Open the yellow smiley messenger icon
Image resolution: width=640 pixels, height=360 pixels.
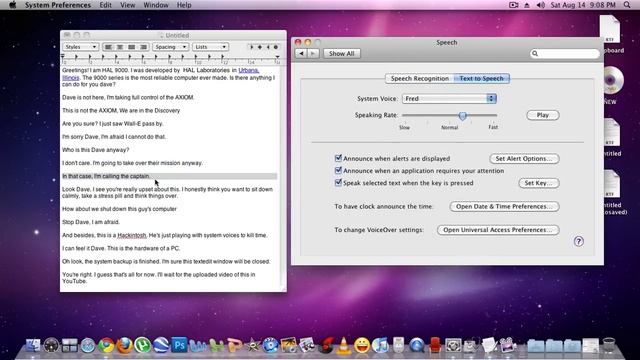click(362, 345)
